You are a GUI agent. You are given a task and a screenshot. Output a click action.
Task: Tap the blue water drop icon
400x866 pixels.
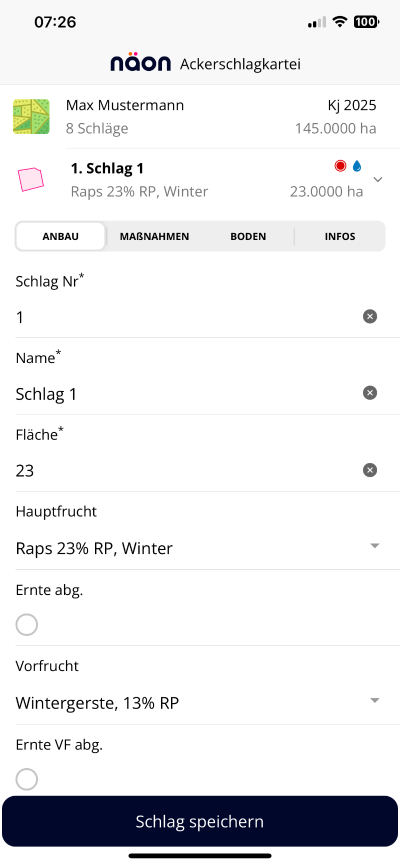[357, 166]
